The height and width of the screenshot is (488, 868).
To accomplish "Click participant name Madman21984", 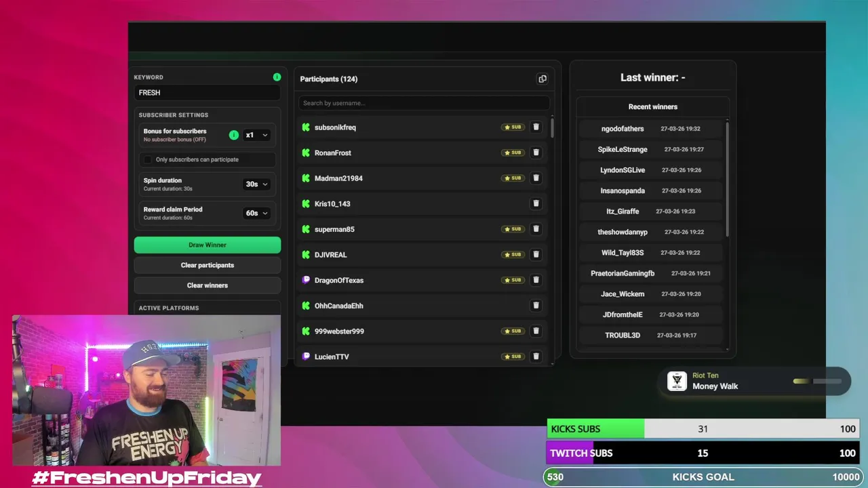I will (338, 178).
